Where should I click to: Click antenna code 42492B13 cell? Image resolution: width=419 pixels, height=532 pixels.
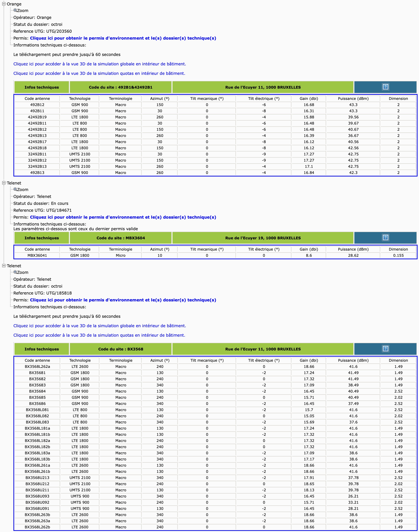[37, 135]
